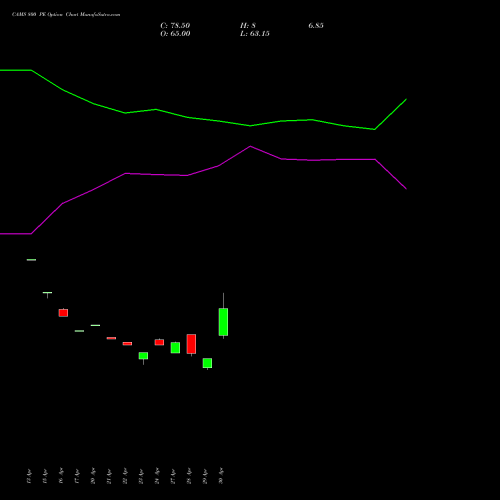The height and width of the screenshot is (500, 500).
Task: Click the 17 Apr date axis label
Action: (77, 476)
